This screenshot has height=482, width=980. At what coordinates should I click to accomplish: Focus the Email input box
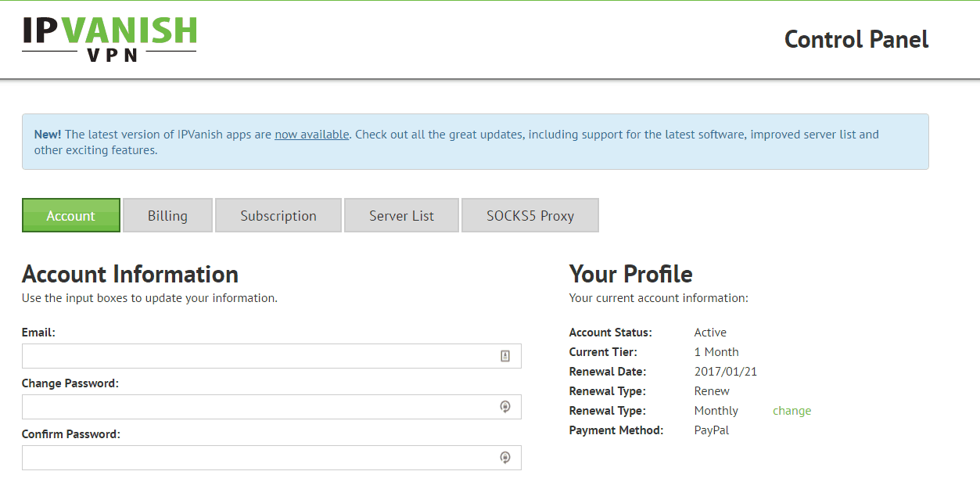coord(271,356)
